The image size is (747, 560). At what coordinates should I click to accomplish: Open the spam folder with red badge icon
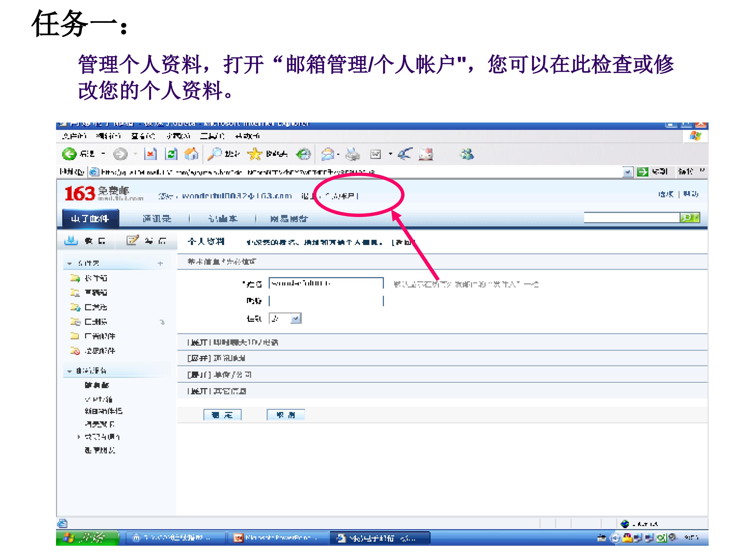point(75,351)
